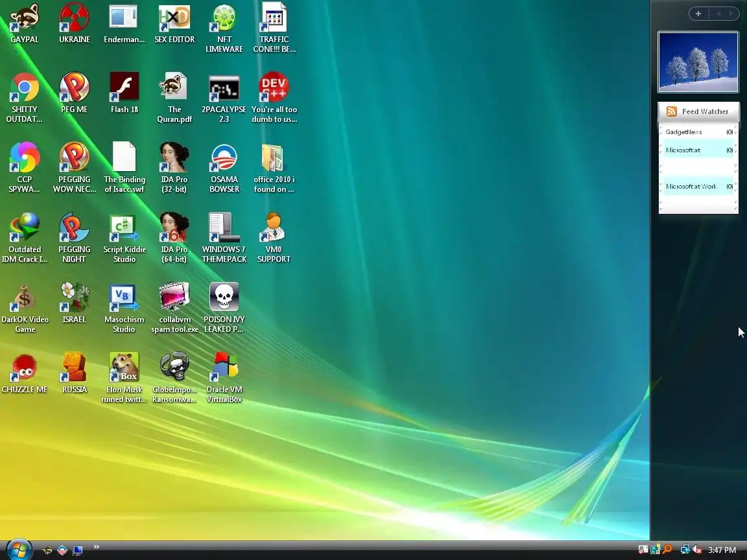This screenshot has width=747, height=560.
Task: Click the raccoon Quick Launch icon in taskbar
Action: click(x=47, y=550)
